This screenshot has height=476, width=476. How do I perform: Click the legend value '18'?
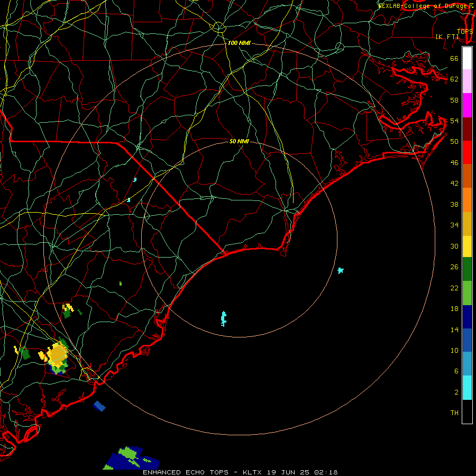coord(454,309)
